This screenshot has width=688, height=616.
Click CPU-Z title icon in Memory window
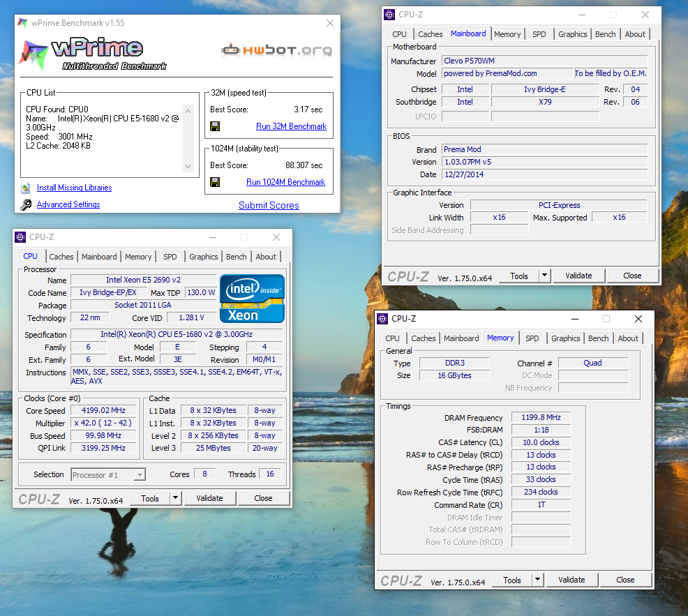pos(382,319)
